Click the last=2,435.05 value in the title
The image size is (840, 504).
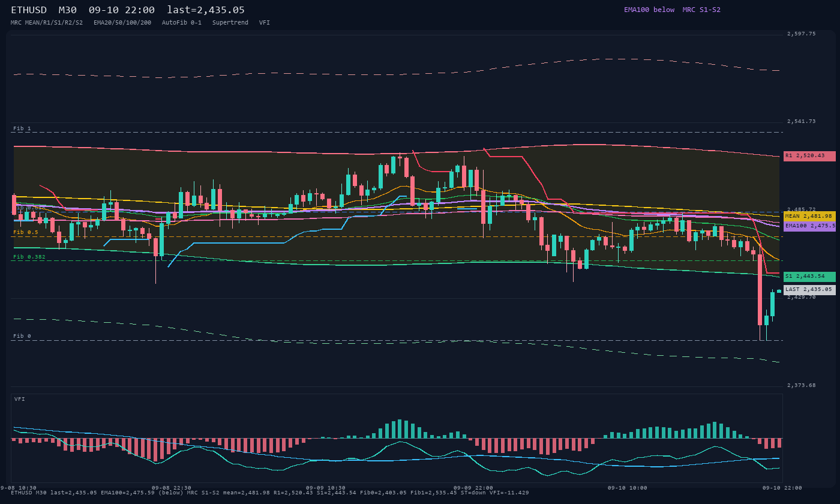point(206,10)
